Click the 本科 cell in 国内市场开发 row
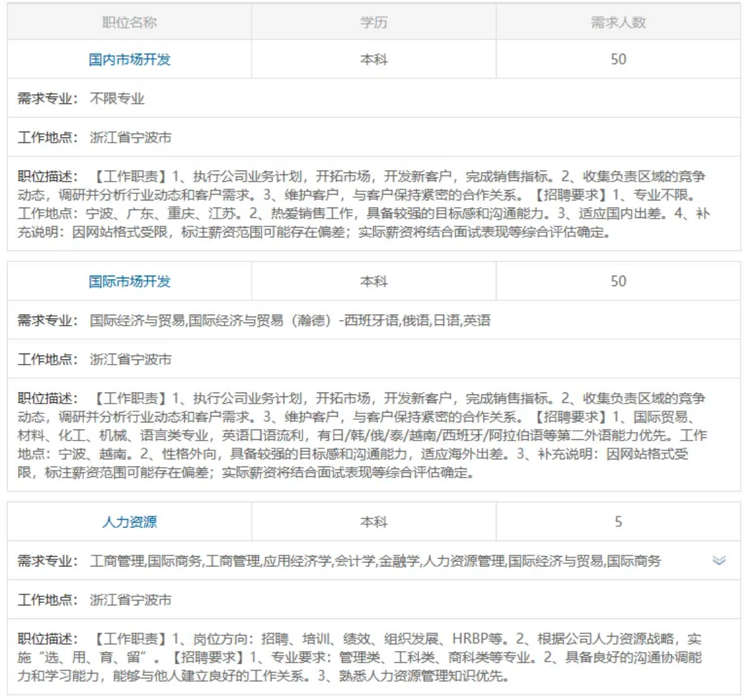Viewport: 747px width, 700px height. point(374,60)
